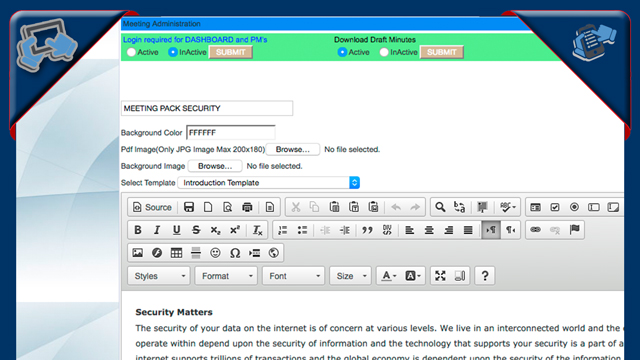
Task: Create a New Page in editor
Action: pos(208,207)
